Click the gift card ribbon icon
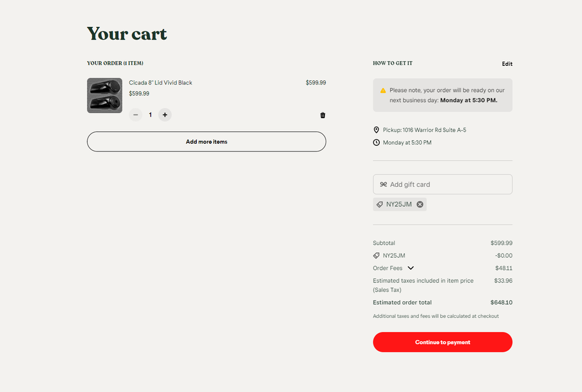Viewport: 582px width, 392px height. pos(383,185)
